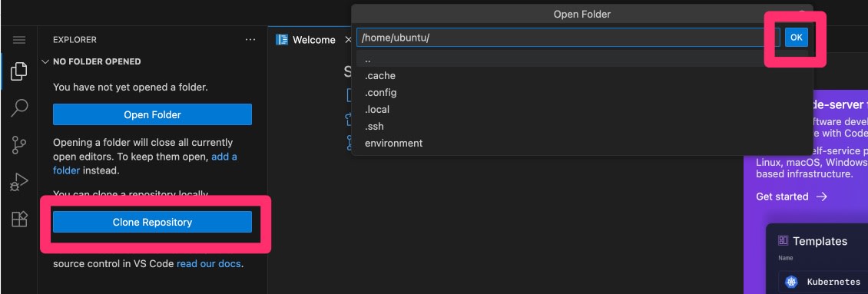This screenshot has width=868, height=294.
Task: Open the 'read our docs' link
Action: [x=209, y=263]
